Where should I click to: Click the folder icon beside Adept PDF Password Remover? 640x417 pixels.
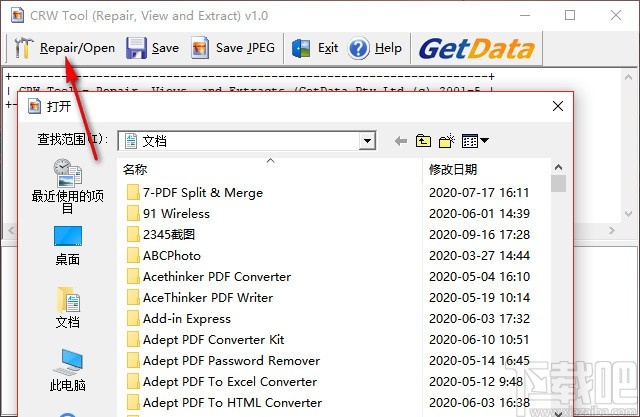point(133,360)
